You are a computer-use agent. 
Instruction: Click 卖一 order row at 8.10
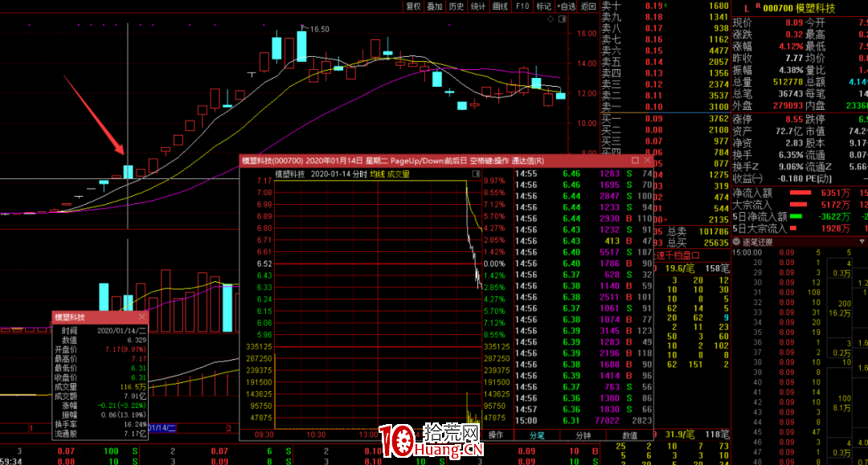tap(665, 107)
